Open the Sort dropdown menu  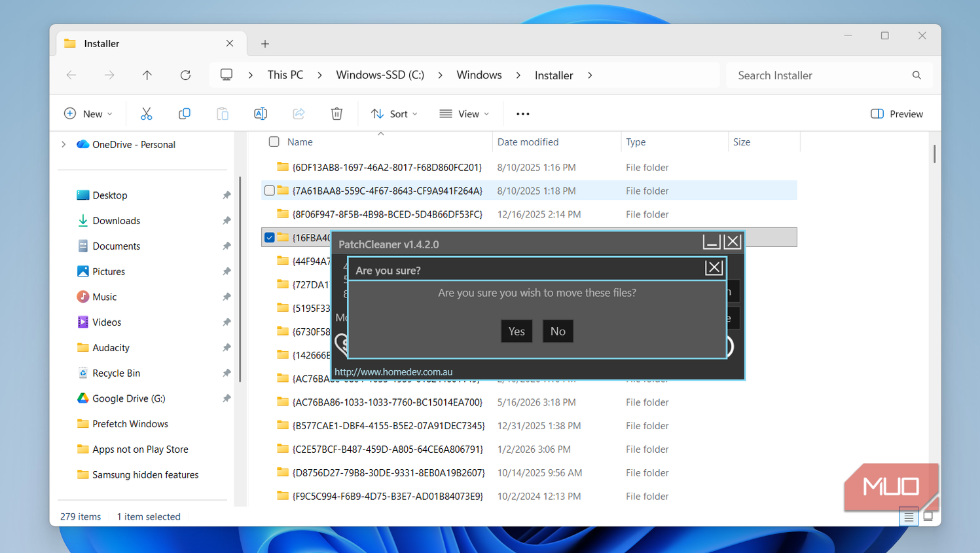tap(394, 114)
